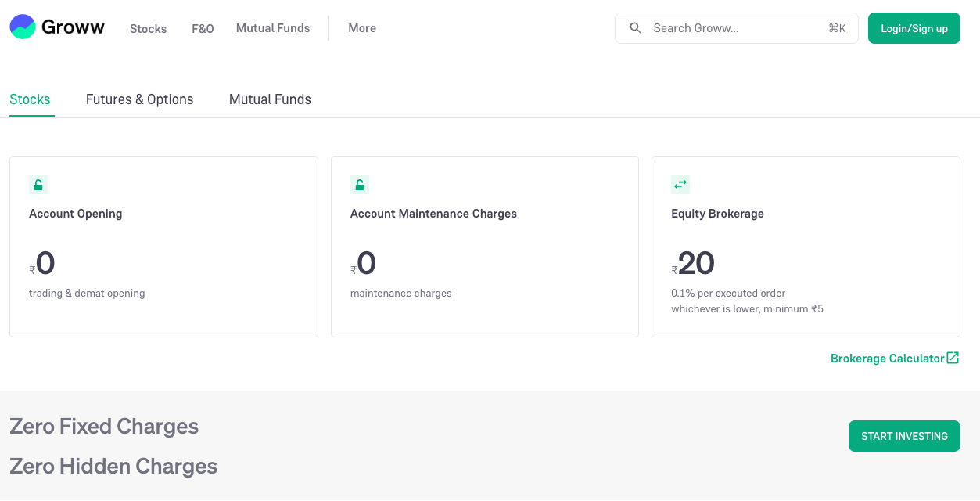
Task: Click the 'maintenance charges' caption
Action: pos(401,294)
